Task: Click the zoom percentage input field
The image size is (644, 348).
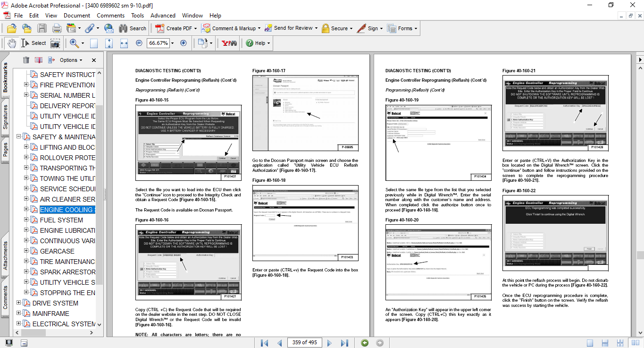Action: click(x=159, y=43)
